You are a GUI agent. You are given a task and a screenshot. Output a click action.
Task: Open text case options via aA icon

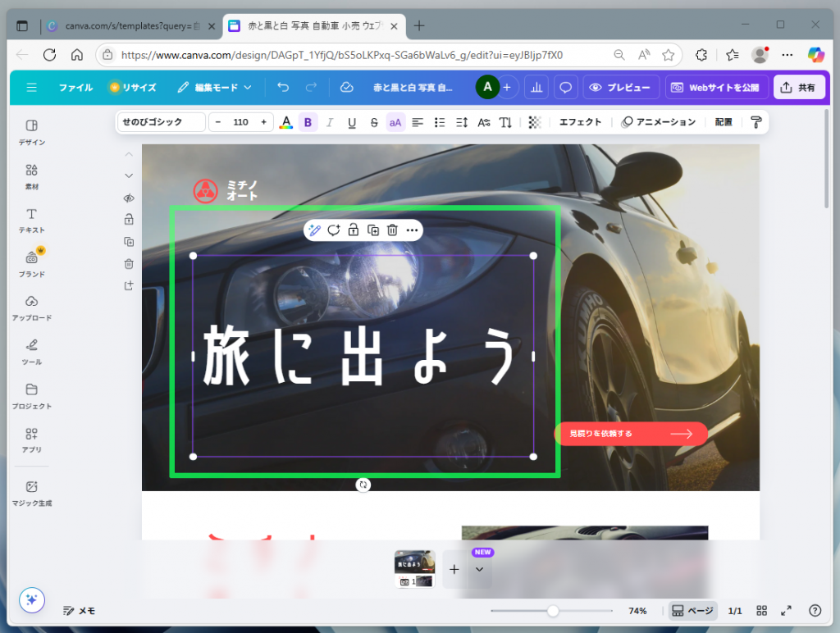pos(395,121)
